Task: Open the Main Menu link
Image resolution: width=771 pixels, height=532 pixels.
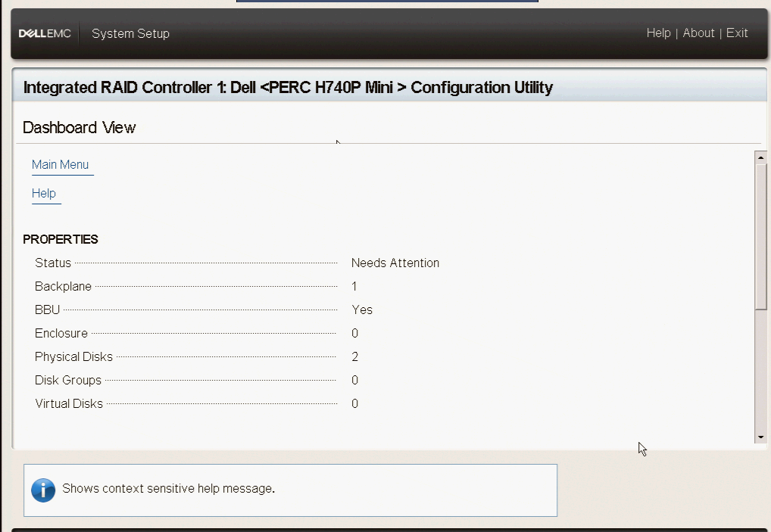Action: pos(61,165)
